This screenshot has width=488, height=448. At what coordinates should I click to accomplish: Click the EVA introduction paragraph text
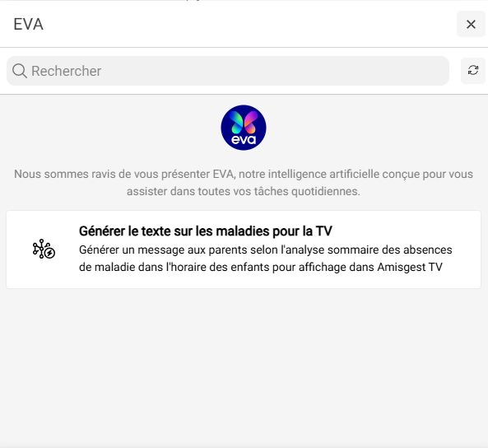(244, 183)
